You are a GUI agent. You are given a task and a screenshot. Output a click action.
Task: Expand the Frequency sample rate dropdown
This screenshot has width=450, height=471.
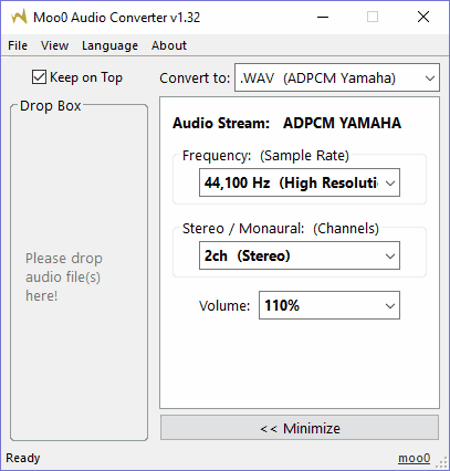pos(299,183)
